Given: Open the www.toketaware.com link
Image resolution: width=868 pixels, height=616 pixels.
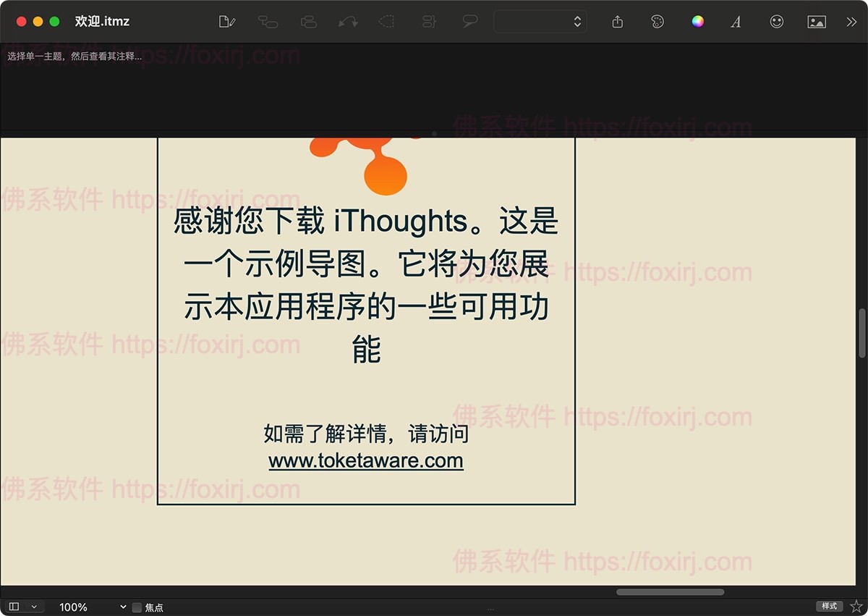Looking at the screenshot, I should (x=366, y=461).
